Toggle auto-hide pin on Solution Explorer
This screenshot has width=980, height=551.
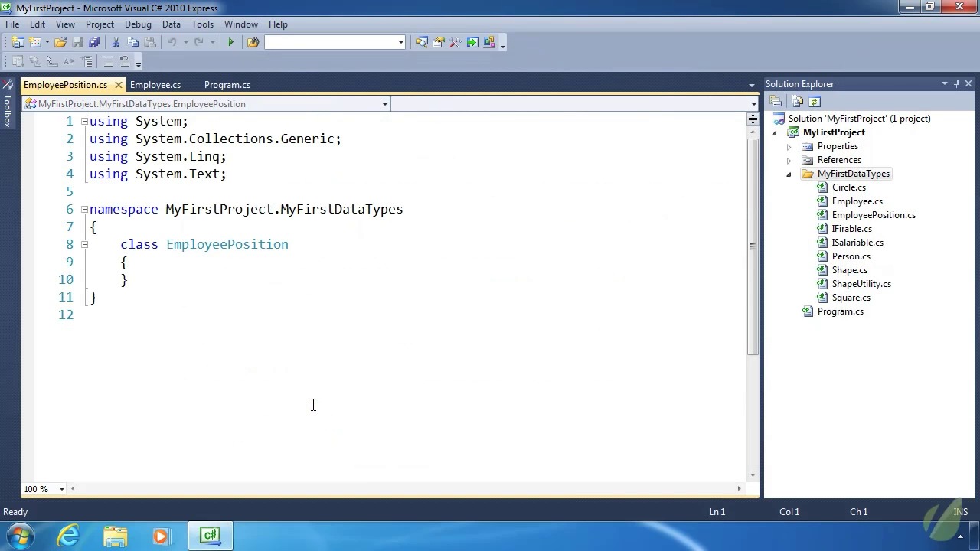[956, 83]
